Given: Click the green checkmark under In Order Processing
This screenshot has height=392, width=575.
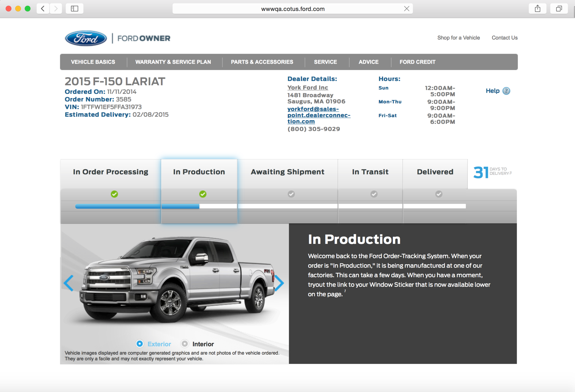Looking at the screenshot, I should coord(114,194).
